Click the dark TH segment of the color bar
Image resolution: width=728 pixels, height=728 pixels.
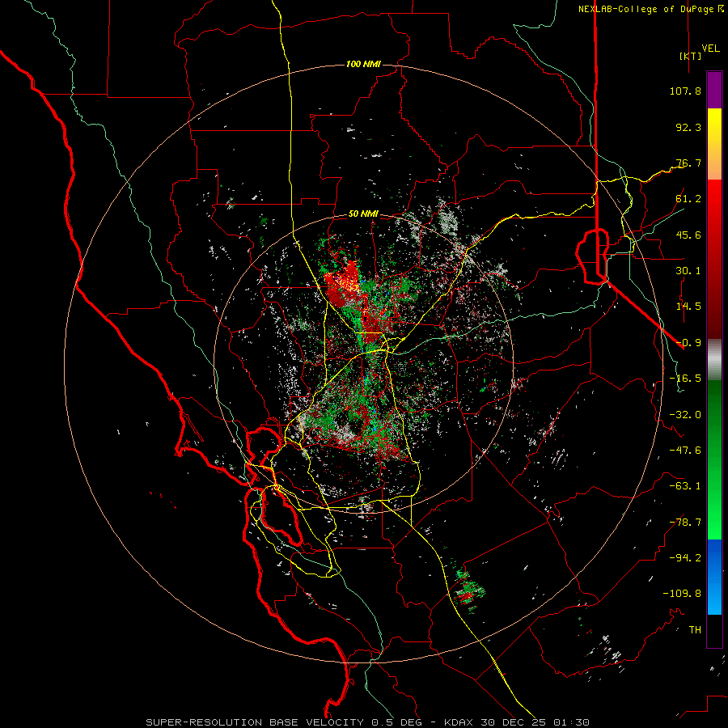(x=714, y=631)
